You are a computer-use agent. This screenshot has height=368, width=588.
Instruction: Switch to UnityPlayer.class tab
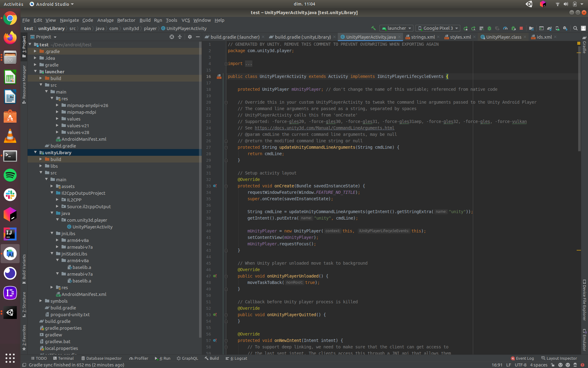(503, 37)
